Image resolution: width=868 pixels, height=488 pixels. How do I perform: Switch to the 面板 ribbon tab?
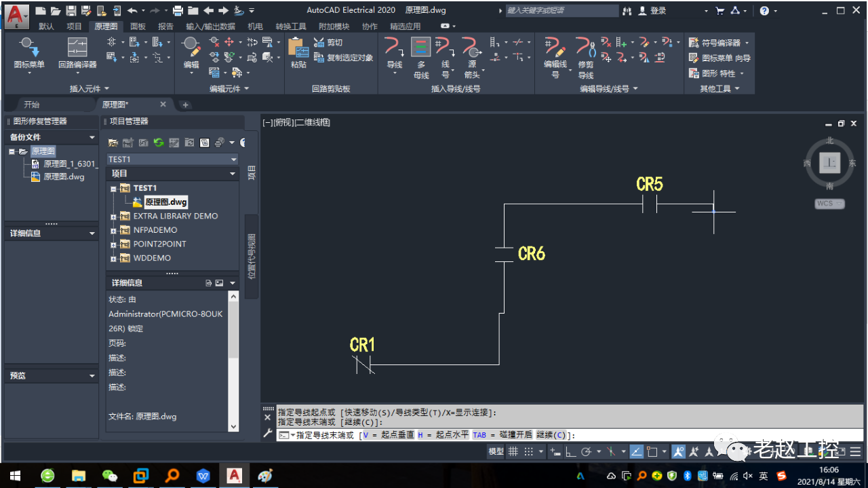click(138, 26)
